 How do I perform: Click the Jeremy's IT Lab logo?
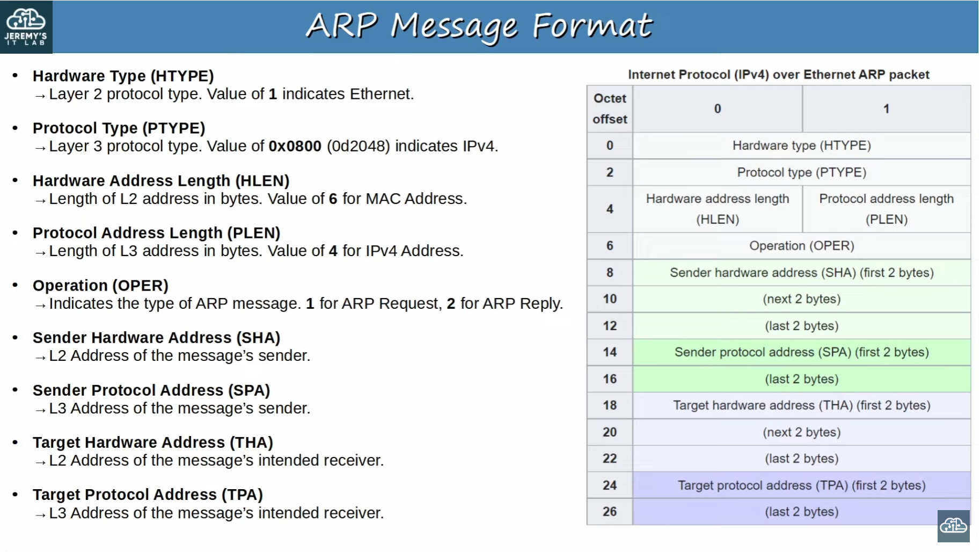(26, 27)
